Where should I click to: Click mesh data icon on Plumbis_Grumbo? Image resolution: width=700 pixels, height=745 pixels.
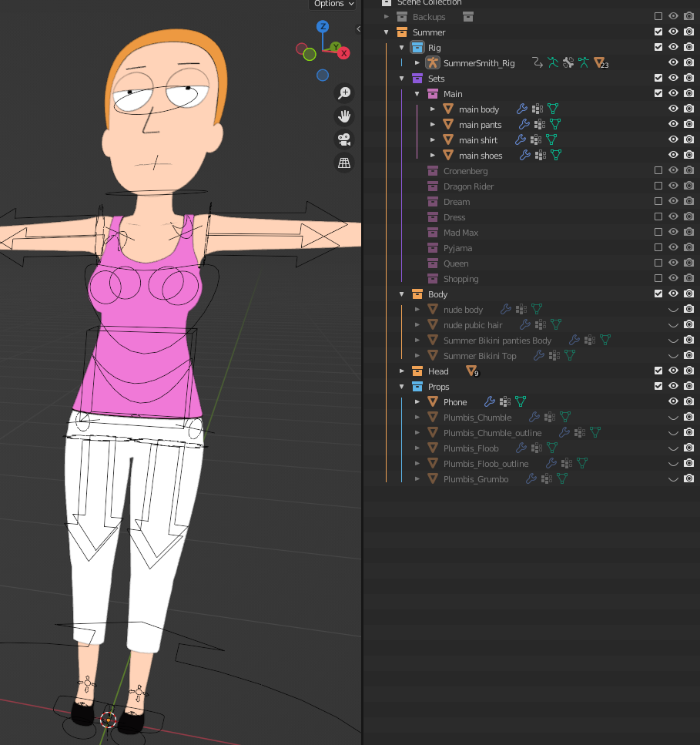coord(562,479)
